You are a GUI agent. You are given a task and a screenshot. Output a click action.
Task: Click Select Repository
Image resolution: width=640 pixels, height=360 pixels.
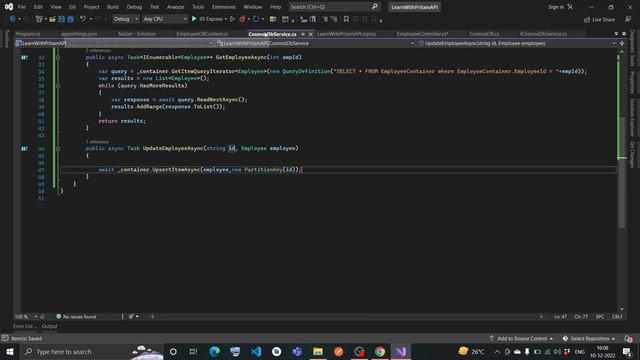(589, 338)
